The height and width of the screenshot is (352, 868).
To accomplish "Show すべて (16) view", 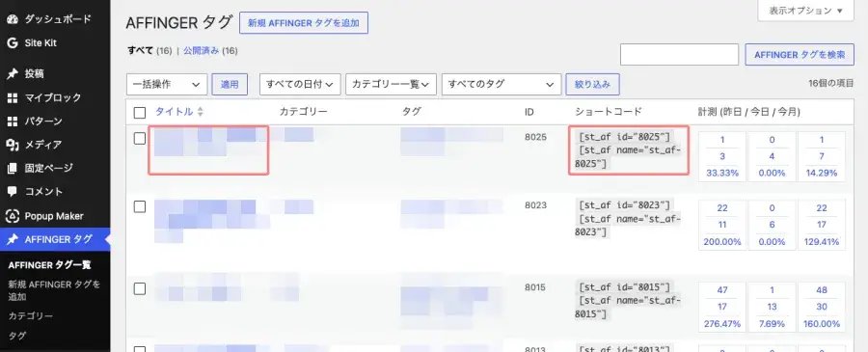I will 150,51.
